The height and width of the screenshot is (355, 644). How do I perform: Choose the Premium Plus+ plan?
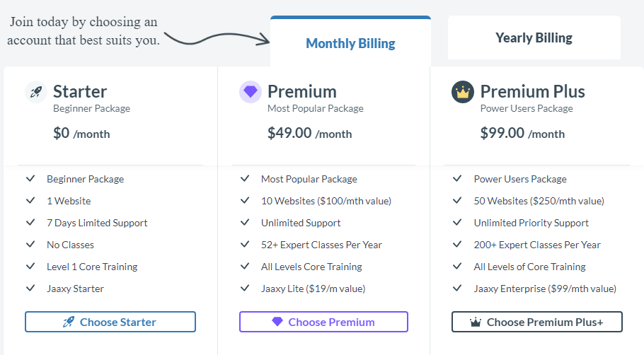pos(537,322)
